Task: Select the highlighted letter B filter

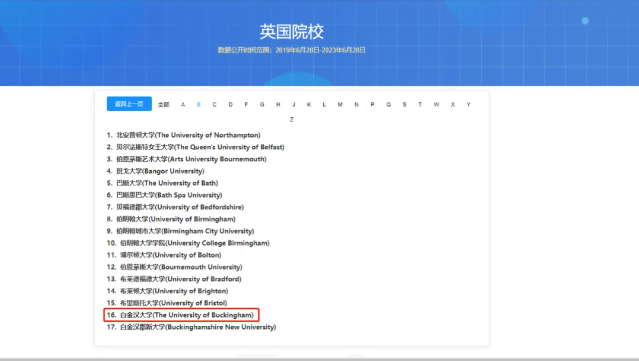Action: [198, 105]
